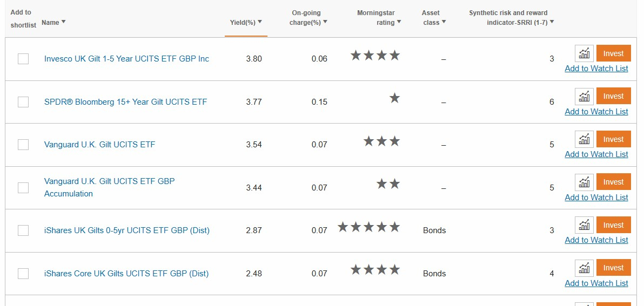Viewport: 644px width, 306px height.
Task: Open iShares UK Gilts 0-5yr fund link
Action: click(127, 230)
